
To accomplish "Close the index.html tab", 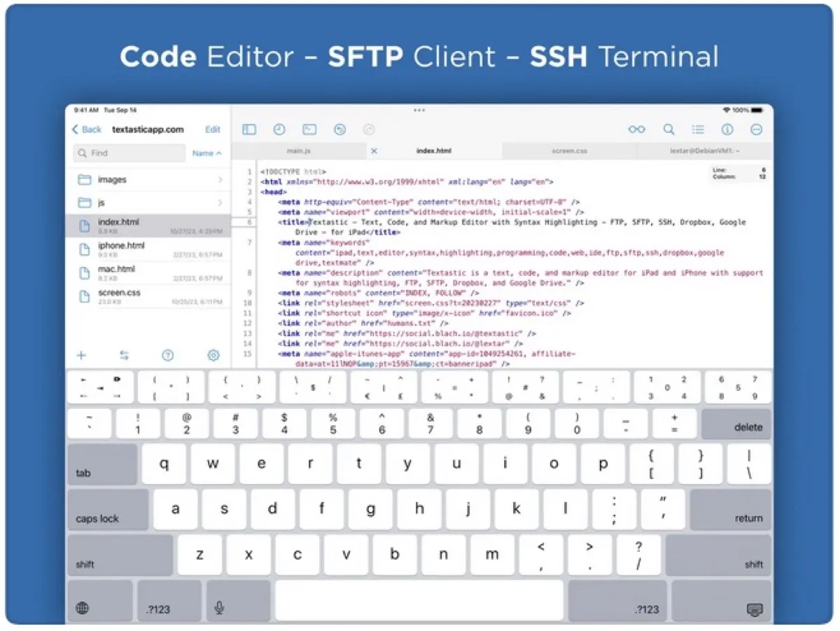I will [374, 151].
